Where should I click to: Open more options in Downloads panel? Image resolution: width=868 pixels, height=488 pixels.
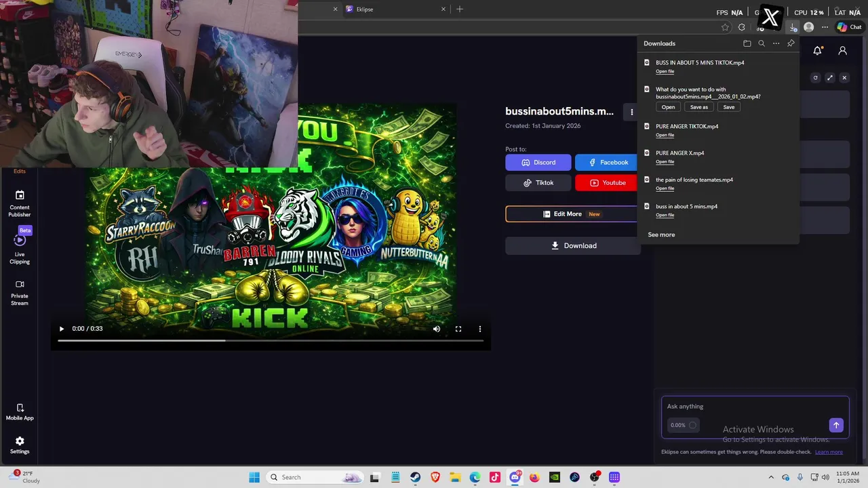click(776, 43)
